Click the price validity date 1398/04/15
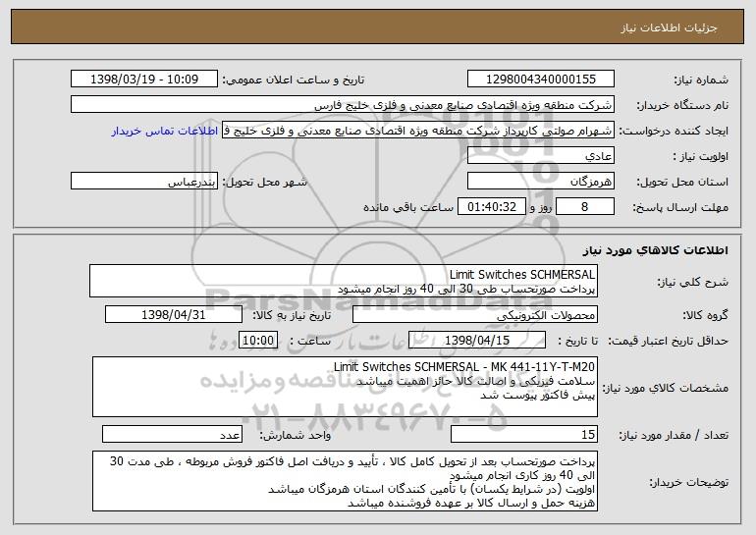This screenshot has height=535, width=756. coord(477,340)
